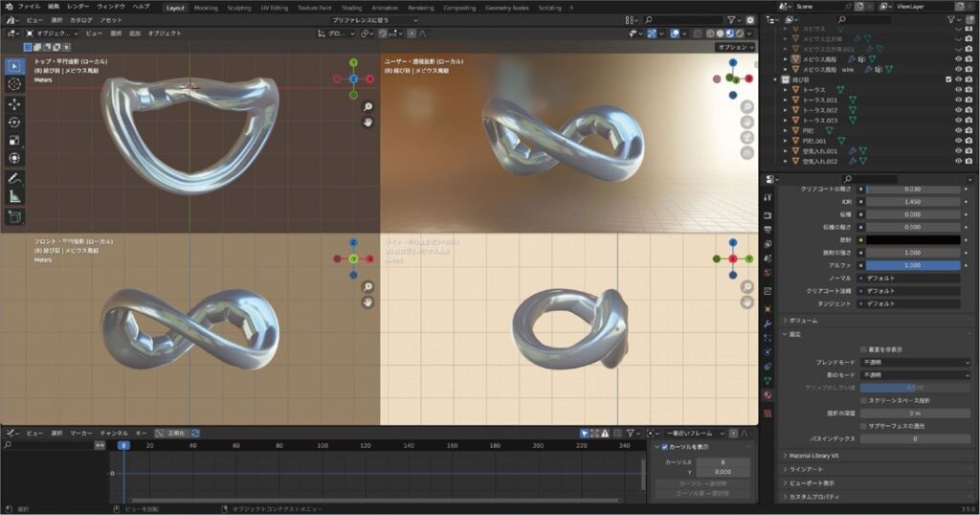Click the Preferences gear icon in asset bar

(x=750, y=20)
